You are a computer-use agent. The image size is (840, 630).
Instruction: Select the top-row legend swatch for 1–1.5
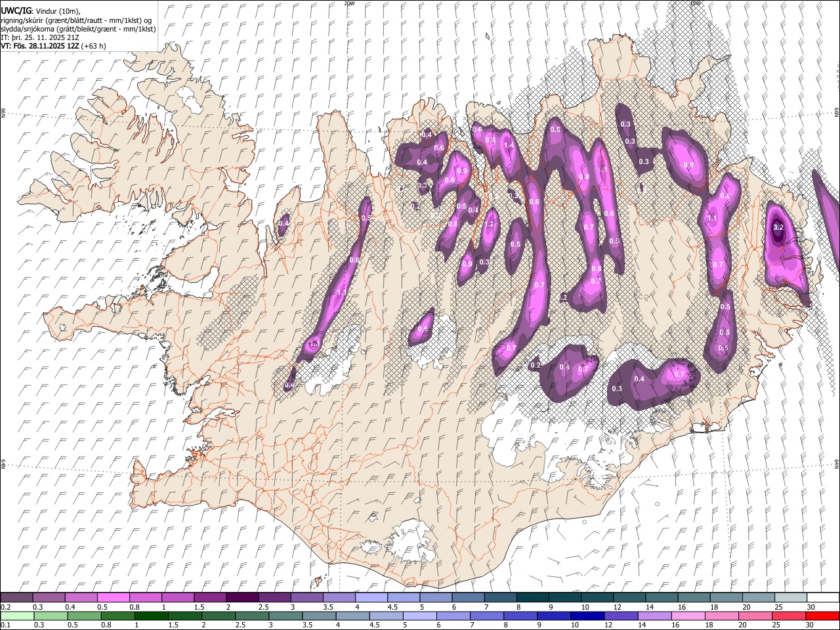[177, 598]
